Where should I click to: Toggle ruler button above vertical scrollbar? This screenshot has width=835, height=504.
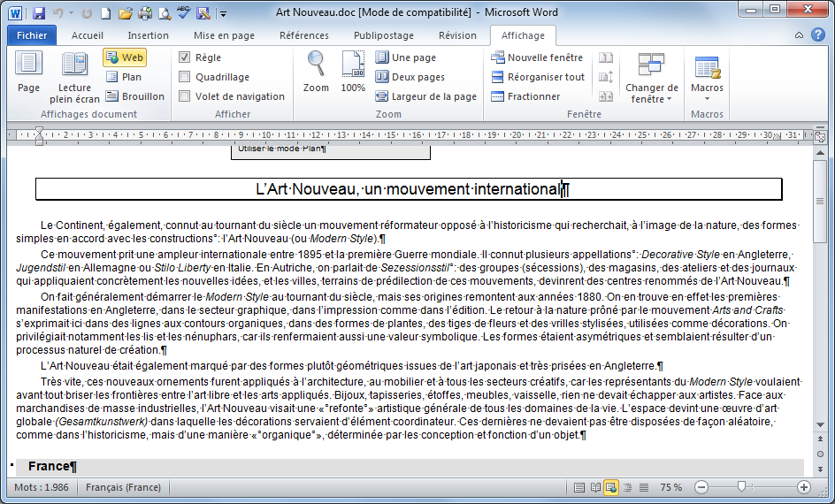pos(820,136)
